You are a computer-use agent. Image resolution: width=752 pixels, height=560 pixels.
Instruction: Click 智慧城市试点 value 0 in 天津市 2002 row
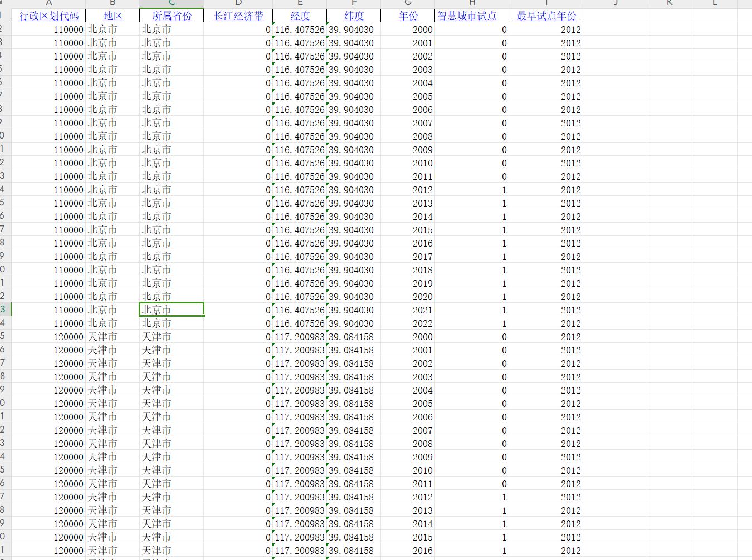(472, 363)
